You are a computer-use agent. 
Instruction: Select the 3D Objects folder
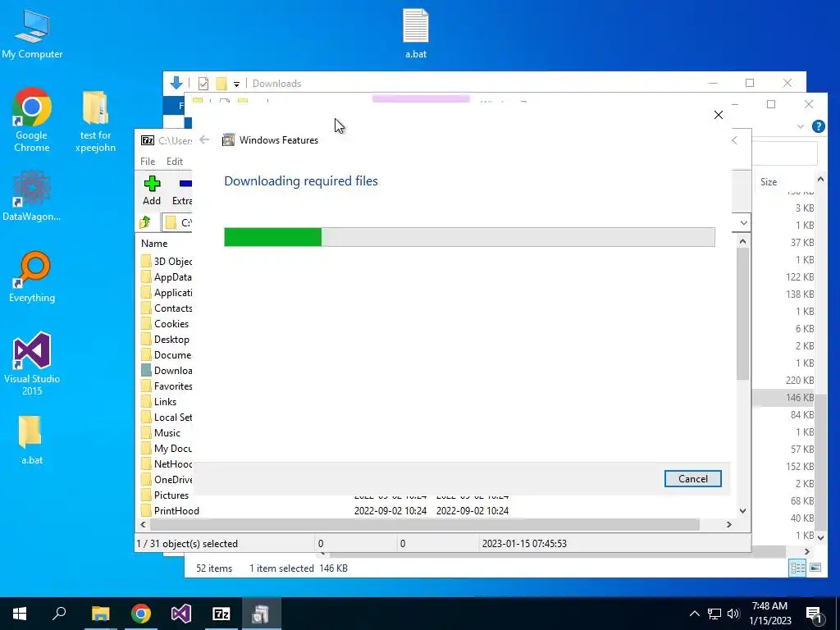pyautogui.click(x=166, y=262)
